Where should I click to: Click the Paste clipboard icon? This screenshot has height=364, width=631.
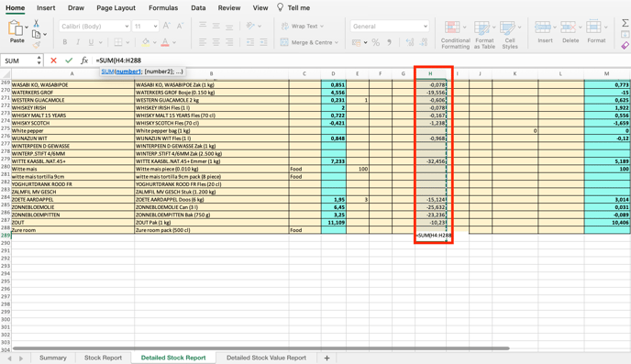[x=16, y=28]
